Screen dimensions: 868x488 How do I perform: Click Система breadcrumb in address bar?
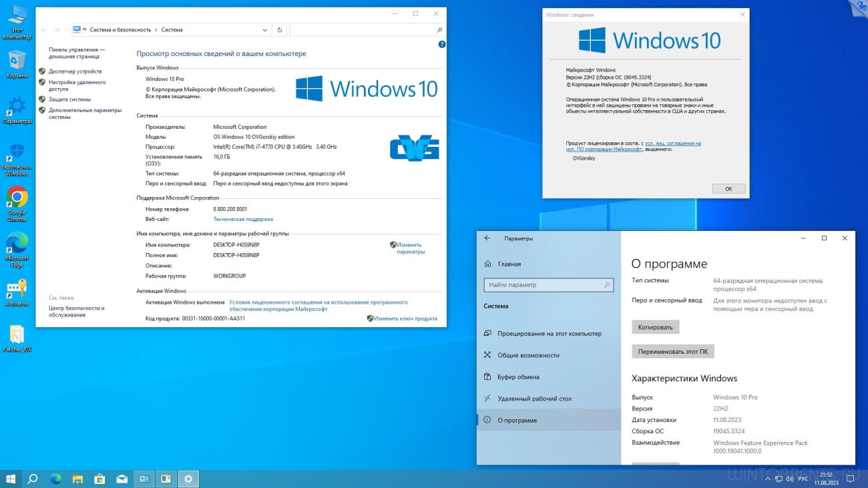pyautogui.click(x=172, y=29)
